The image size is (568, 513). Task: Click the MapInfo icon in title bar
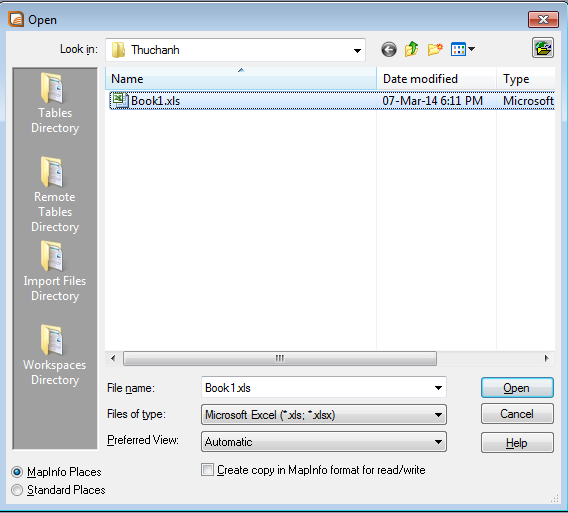[x=16, y=19]
